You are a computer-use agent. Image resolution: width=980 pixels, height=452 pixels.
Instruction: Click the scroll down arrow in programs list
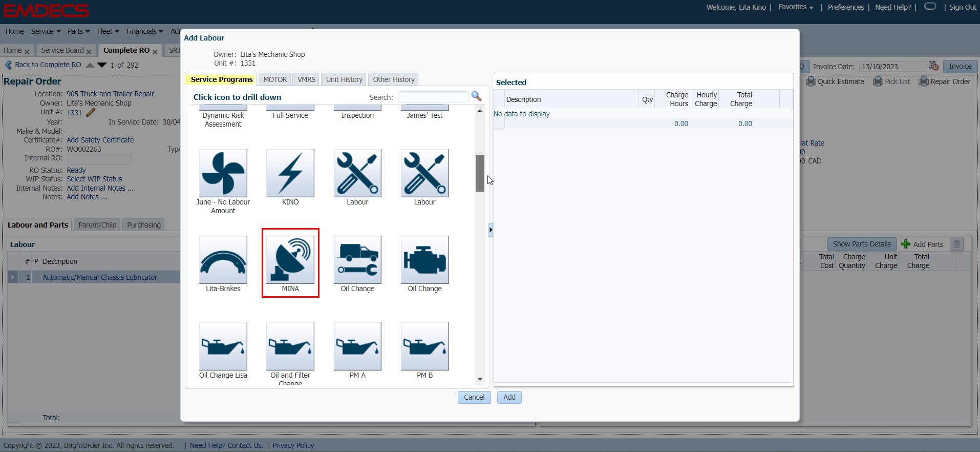[480, 379]
